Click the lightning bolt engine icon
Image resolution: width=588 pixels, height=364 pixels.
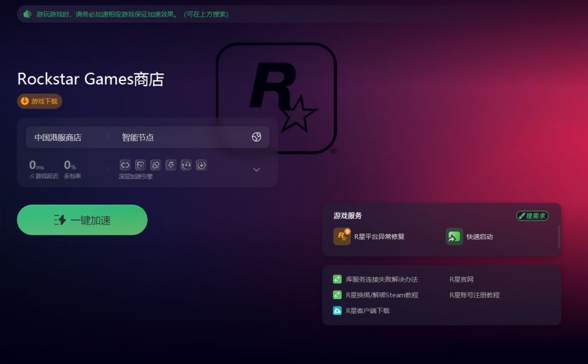tap(171, 165)
